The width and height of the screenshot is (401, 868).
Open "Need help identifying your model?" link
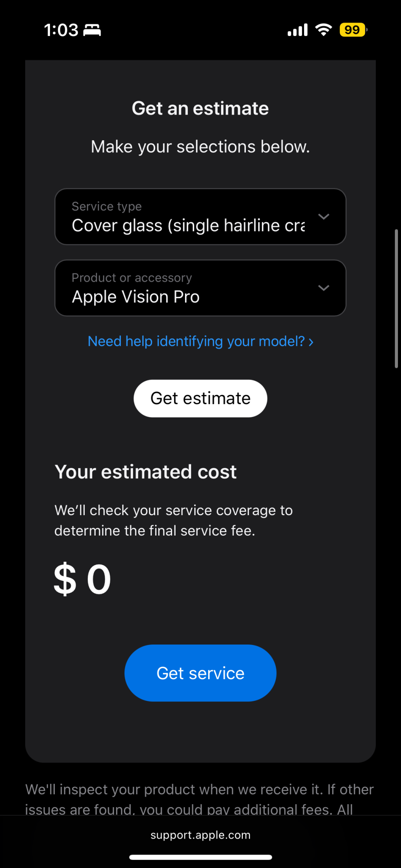tap(196, 342)
